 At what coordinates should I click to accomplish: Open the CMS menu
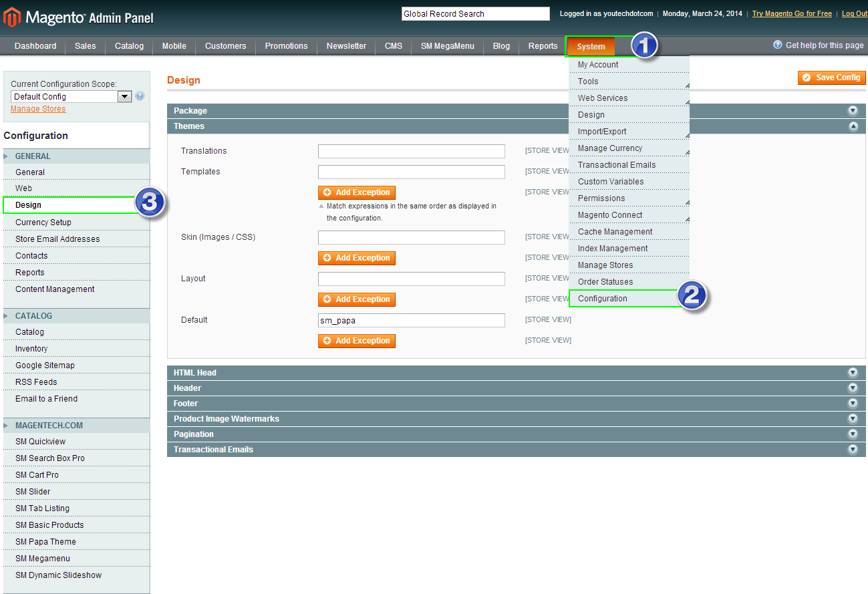pyautogui.click(x=394, y=46)
